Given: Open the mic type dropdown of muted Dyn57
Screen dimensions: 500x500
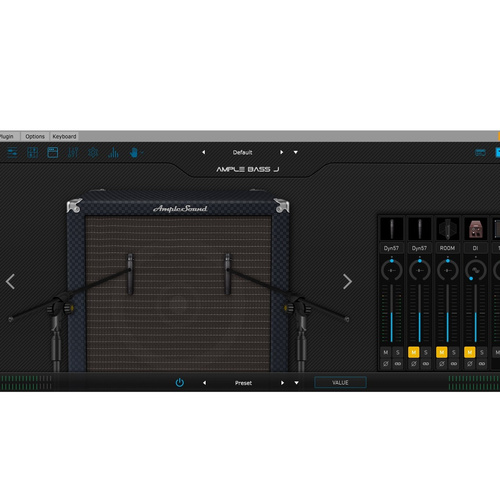Looking at the screenshot, I should (419, 248).
